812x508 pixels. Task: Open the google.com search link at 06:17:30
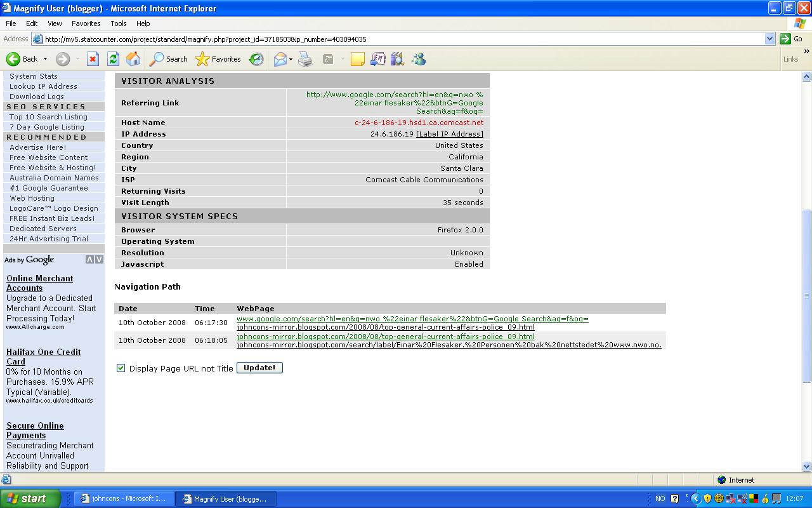[x=412, y=319]
